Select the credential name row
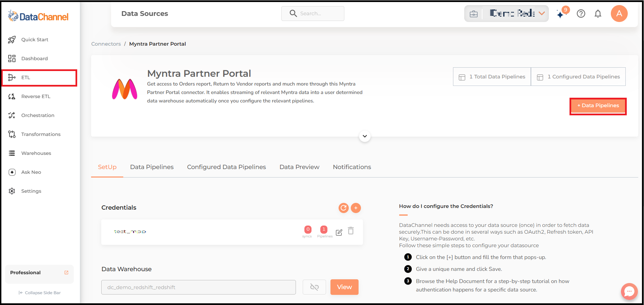This screenshot has height=305, width=644. [x=232, y=232]
